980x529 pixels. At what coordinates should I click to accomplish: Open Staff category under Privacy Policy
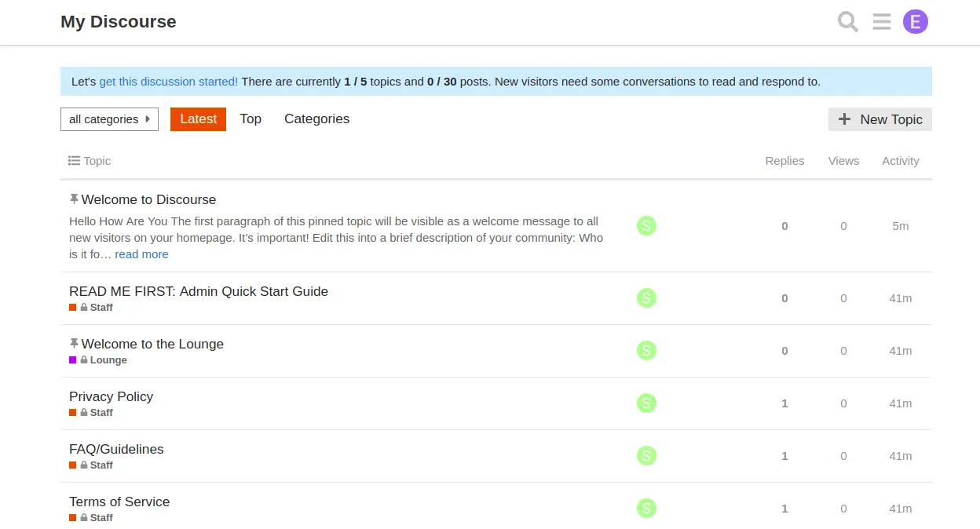pos(101,413)
